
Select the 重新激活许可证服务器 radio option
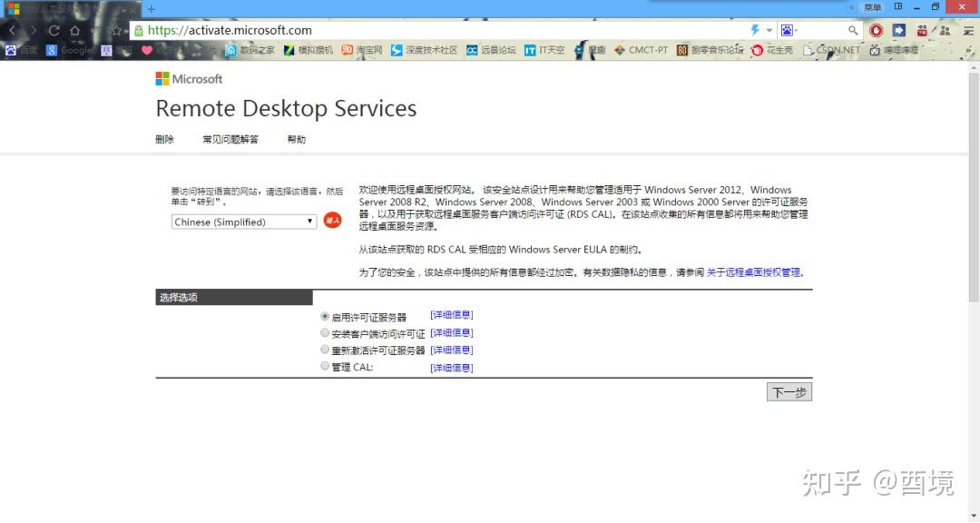point(324,350)
